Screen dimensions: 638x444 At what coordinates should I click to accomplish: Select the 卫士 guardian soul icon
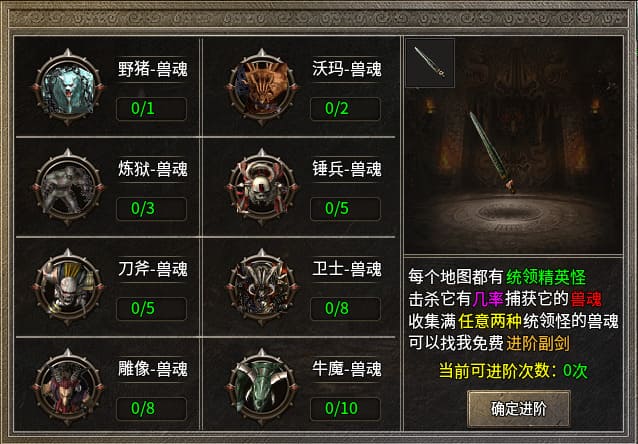click(x=262, y=287)
